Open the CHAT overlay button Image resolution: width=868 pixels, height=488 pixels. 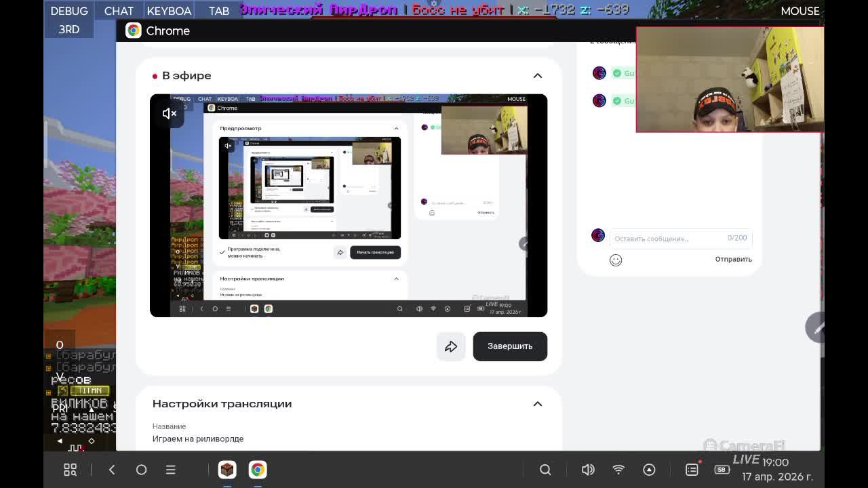119,11
